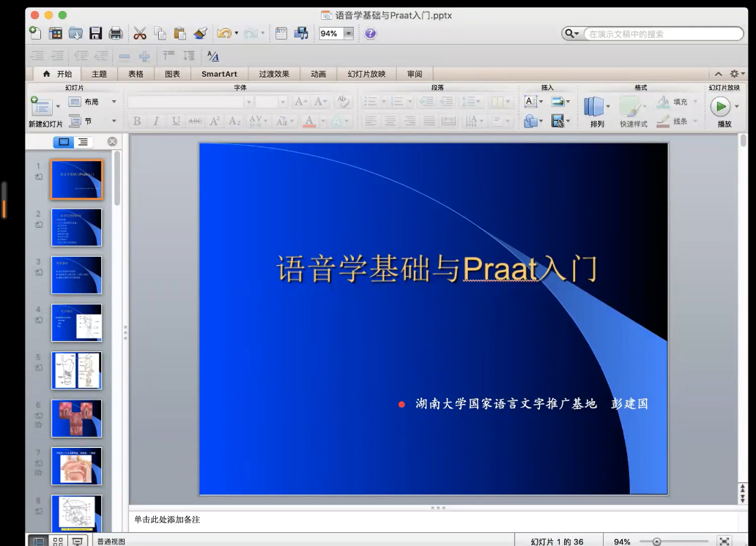
Task: Switch to slideshow view in status bar
Action: pyautogui.click(x=78, y=541)
